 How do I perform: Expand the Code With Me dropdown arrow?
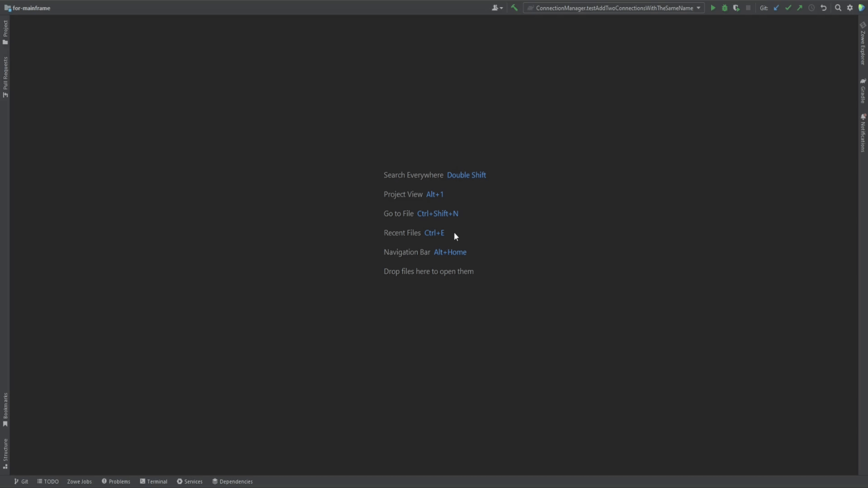click(501, 8)
